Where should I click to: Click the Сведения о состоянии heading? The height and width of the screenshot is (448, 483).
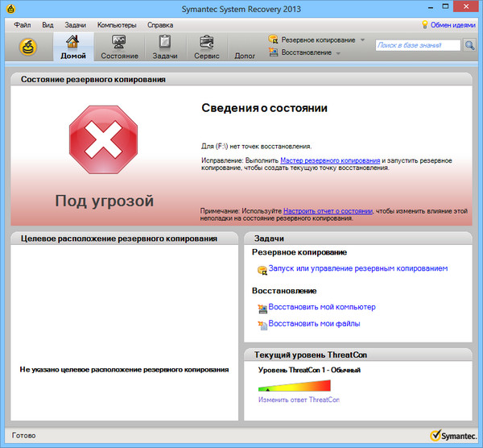264,108
